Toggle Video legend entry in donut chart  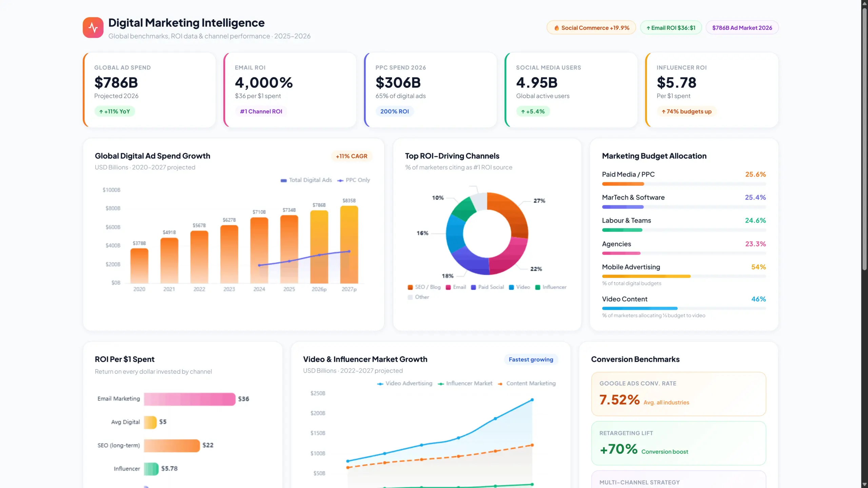point(519,287)
